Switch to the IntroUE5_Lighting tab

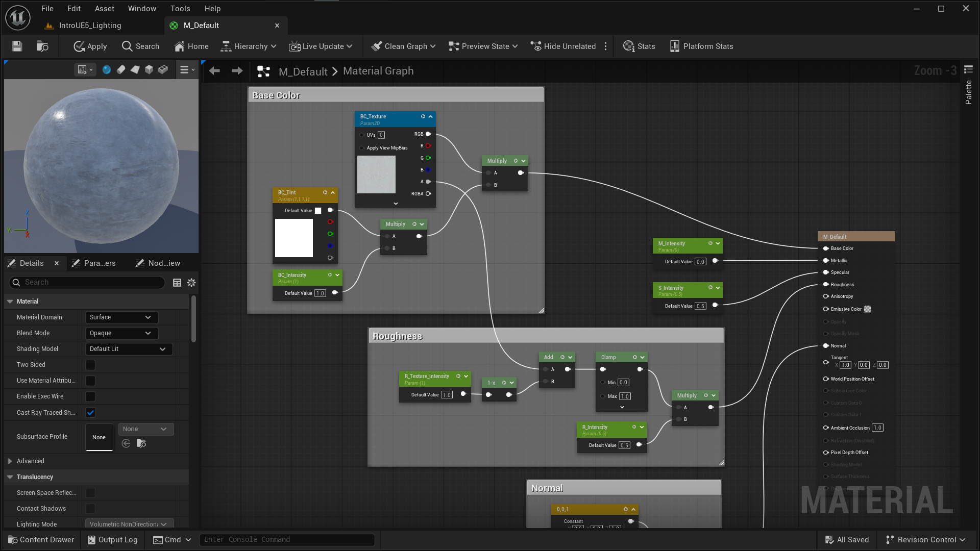point(90,26)
